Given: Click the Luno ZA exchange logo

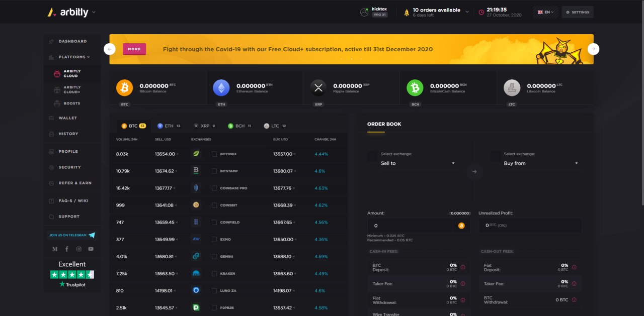Looking at the screenshot, I should point(196,290).
